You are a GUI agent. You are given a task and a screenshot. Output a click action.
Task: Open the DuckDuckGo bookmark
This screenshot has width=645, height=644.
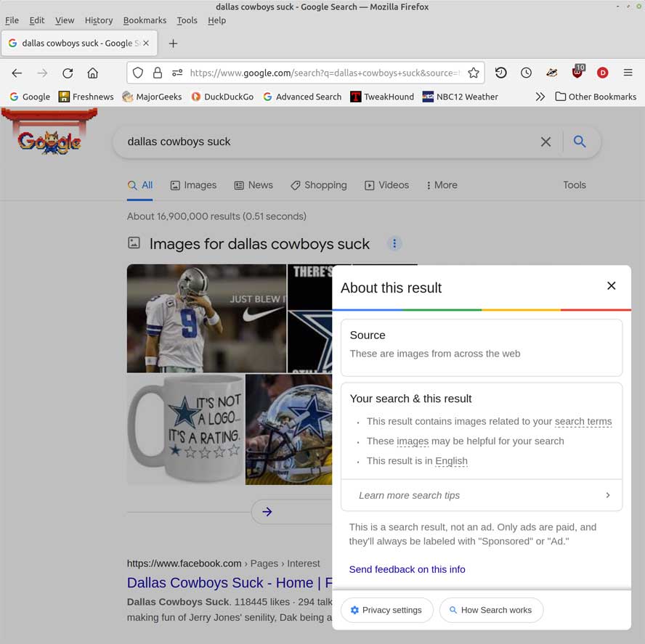click(x=222, y=97)
